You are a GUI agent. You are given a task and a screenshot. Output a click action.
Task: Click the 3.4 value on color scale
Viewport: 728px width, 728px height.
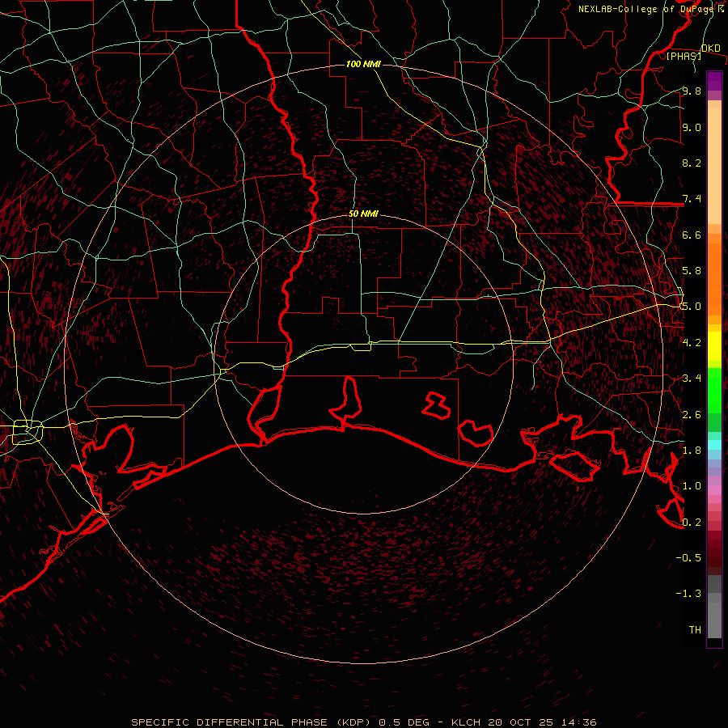click(x=692, y=379)
